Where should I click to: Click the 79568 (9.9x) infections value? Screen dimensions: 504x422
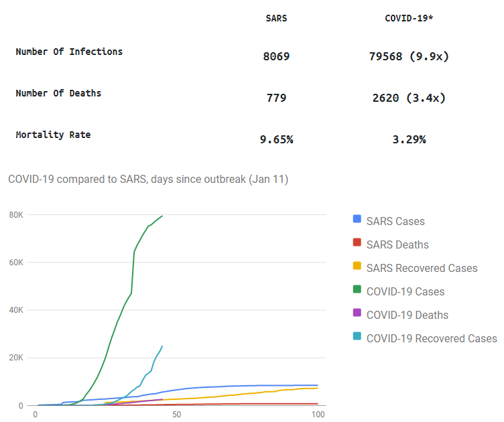(x=408, y=56)
